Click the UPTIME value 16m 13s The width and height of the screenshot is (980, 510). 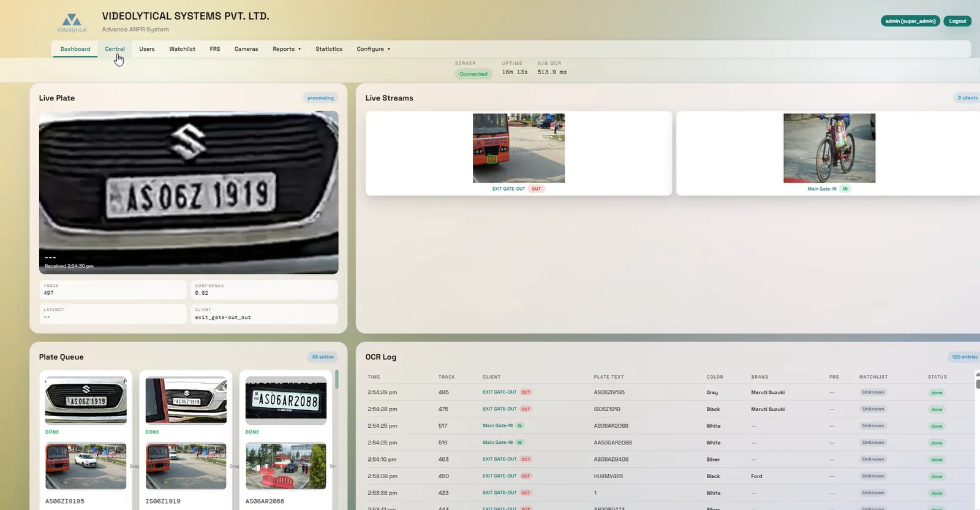point(514,72)
